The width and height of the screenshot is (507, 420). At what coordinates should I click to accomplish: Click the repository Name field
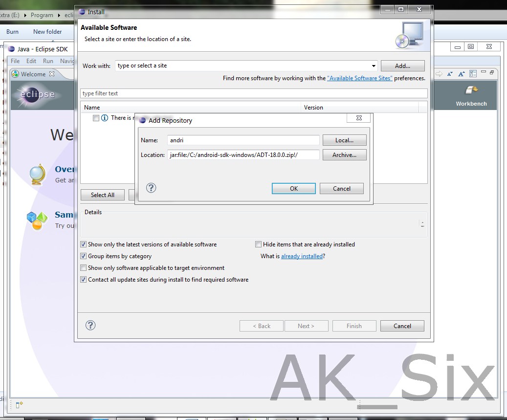tap(243, 140)
